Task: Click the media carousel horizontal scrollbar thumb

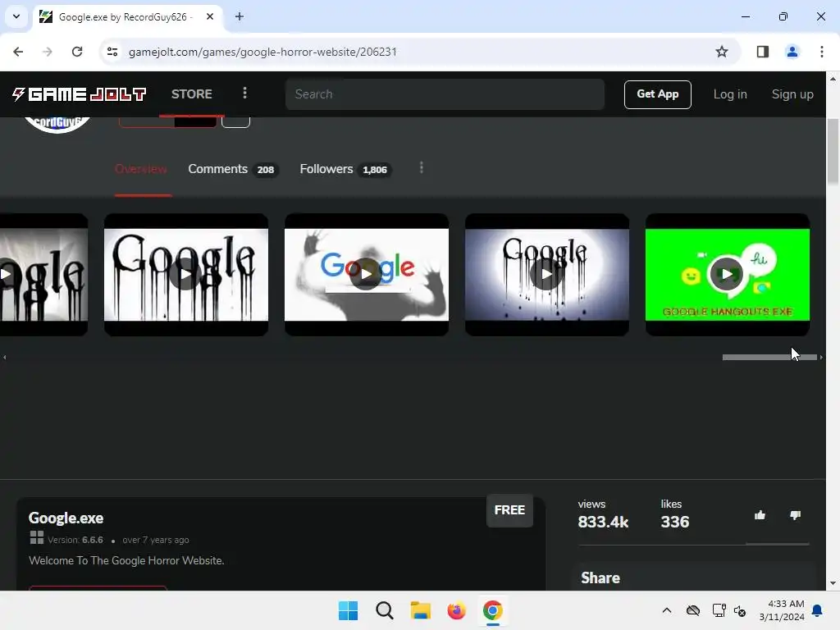Action: (x=769, y=358)
